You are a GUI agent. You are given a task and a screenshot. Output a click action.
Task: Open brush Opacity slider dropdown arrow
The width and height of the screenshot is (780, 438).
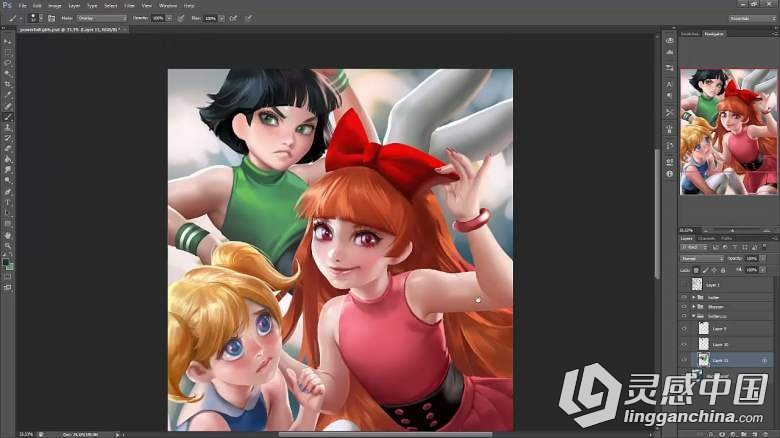(169, 18)
